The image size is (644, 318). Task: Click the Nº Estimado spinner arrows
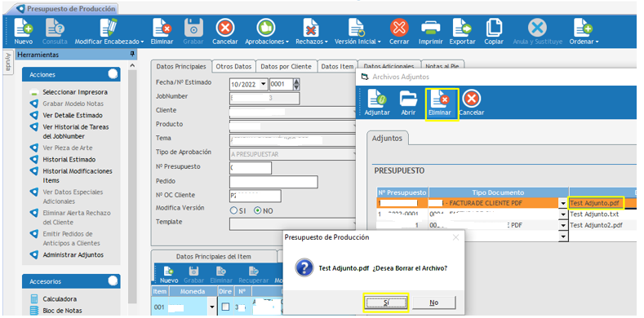(x=296, y=85)
